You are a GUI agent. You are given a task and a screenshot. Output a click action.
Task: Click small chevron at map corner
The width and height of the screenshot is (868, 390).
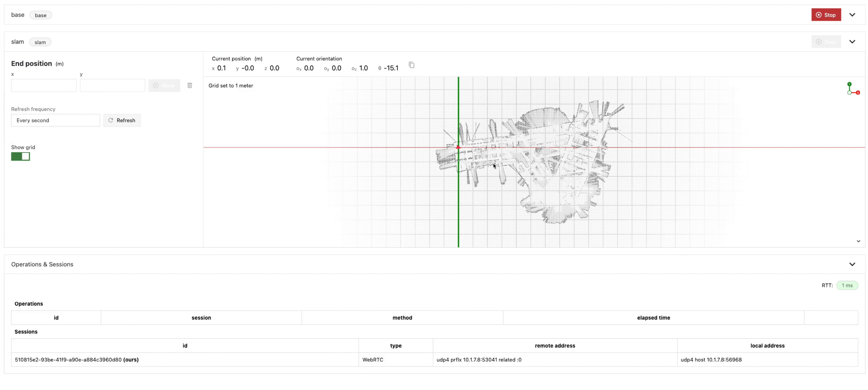(858, 241)
